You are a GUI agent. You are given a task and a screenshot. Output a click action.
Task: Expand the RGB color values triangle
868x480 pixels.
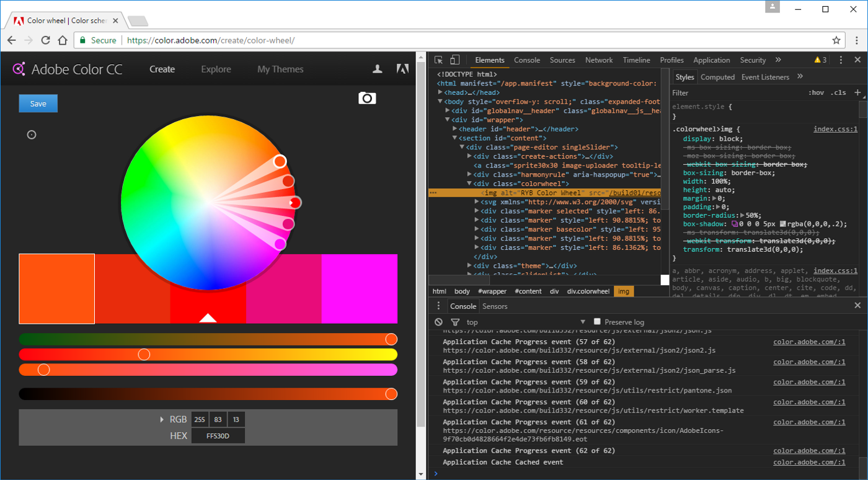pos(162,420)
